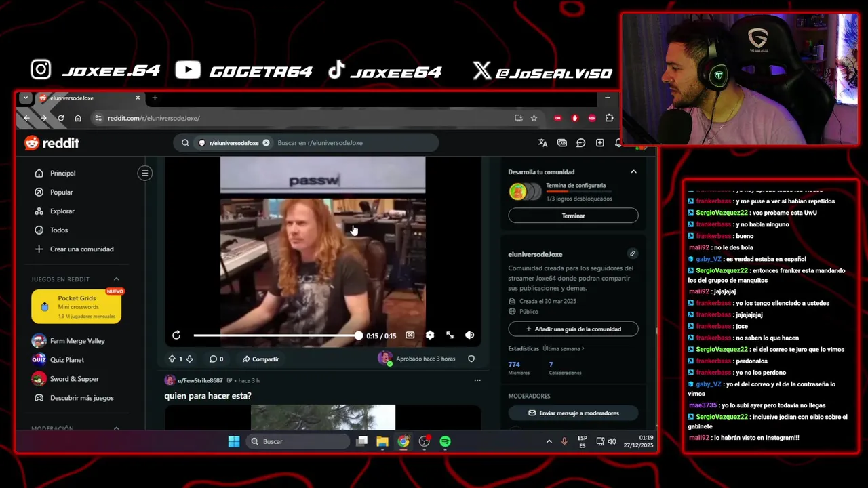
Task: Open u/FewStrike8687 profile link
Action: tap(200, 380)
